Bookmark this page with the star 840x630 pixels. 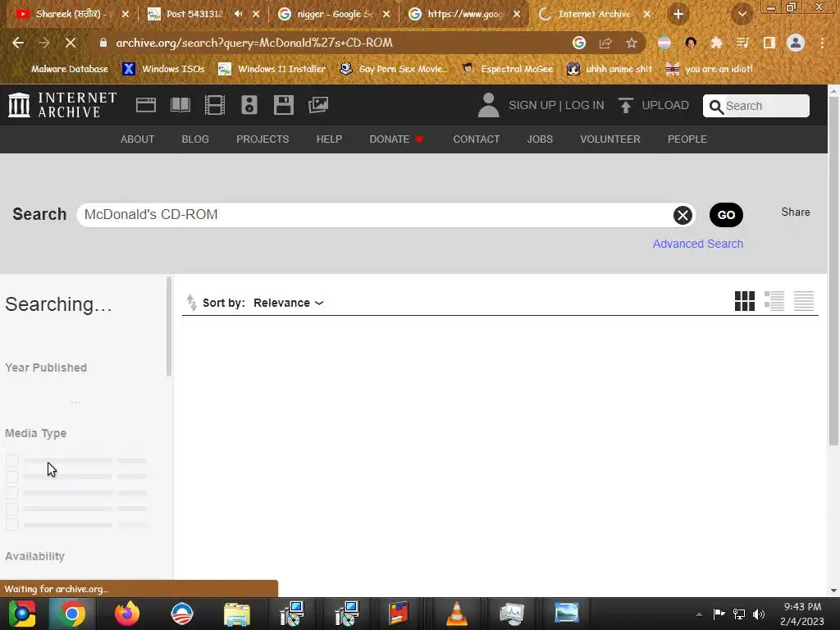(x=632, y=43)
